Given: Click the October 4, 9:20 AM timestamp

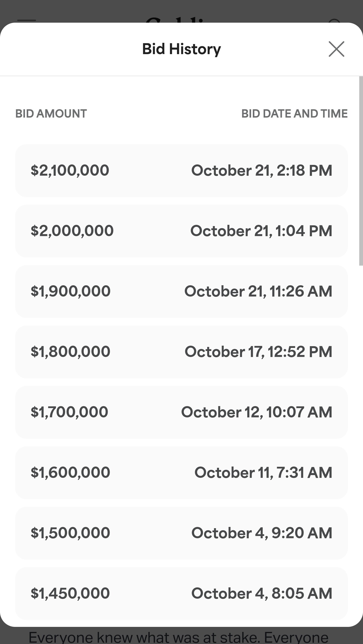Looking at the screenshot, I should [x=262, y=533].
